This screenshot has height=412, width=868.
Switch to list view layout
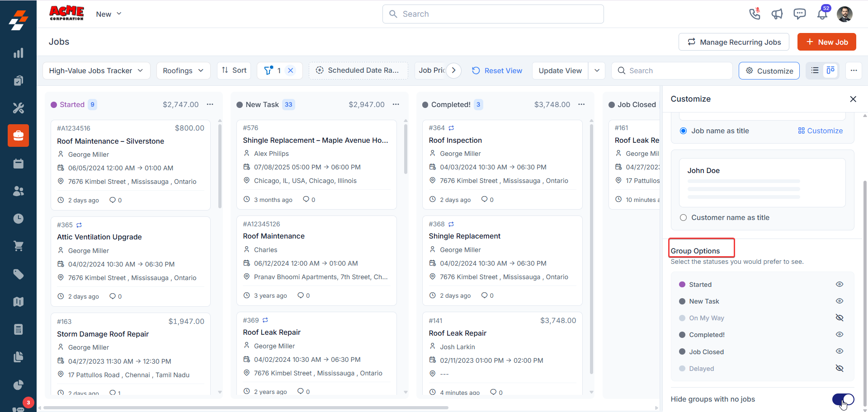815,70
